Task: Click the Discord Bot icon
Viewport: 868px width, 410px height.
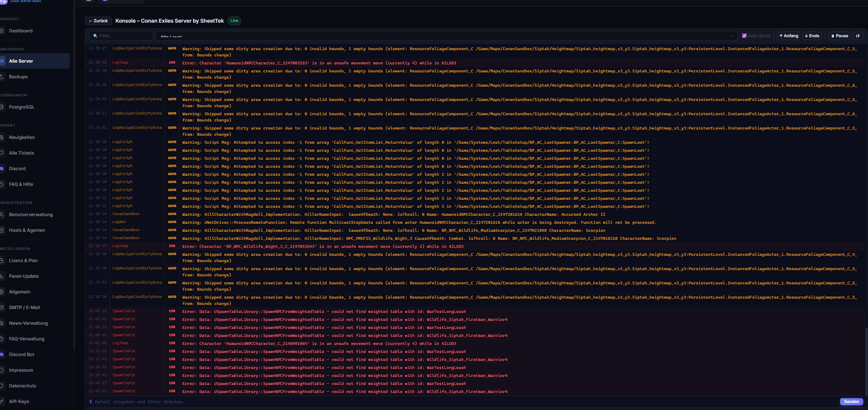Action: point(1,355)
